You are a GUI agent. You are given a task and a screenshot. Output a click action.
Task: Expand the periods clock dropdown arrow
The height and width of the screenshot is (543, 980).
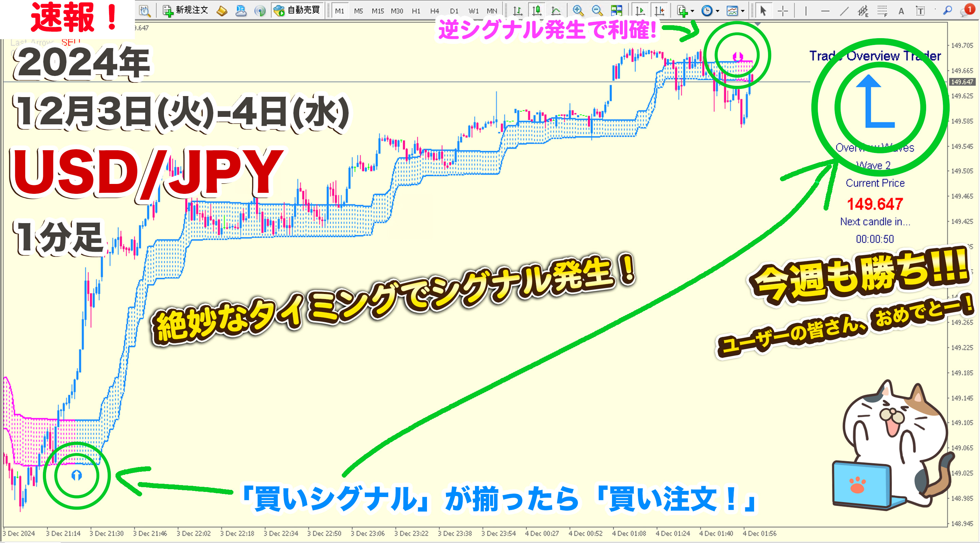coord(718,11)
